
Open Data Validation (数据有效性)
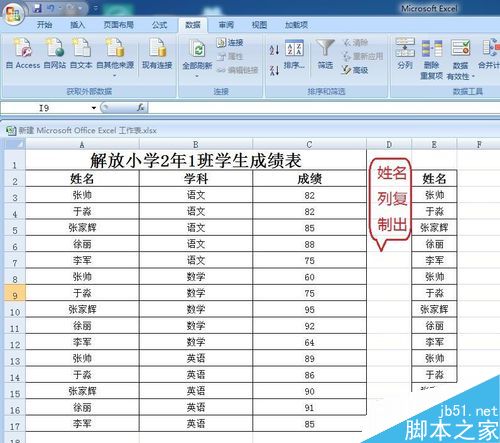[461, 59]
